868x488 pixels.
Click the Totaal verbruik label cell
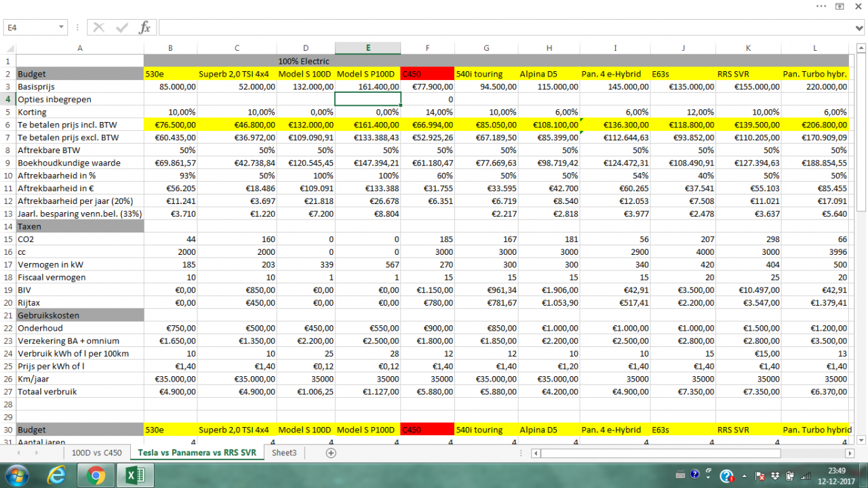[x=80, y=392]
